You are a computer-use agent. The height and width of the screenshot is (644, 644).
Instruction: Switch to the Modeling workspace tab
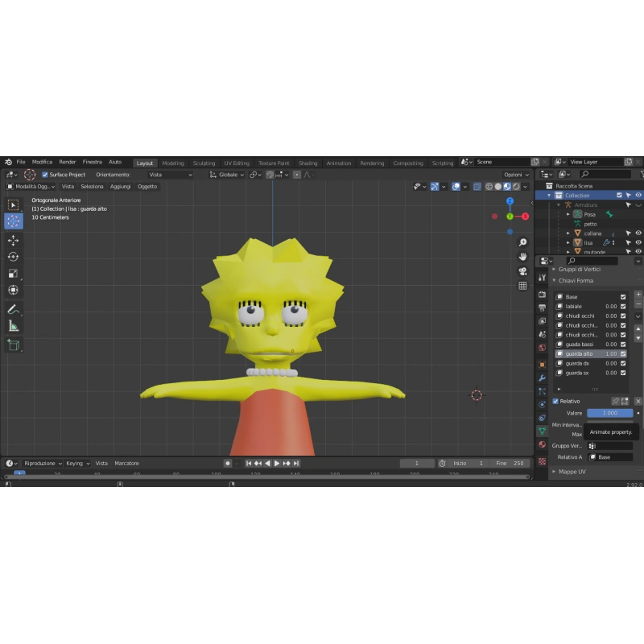point(173,163)
